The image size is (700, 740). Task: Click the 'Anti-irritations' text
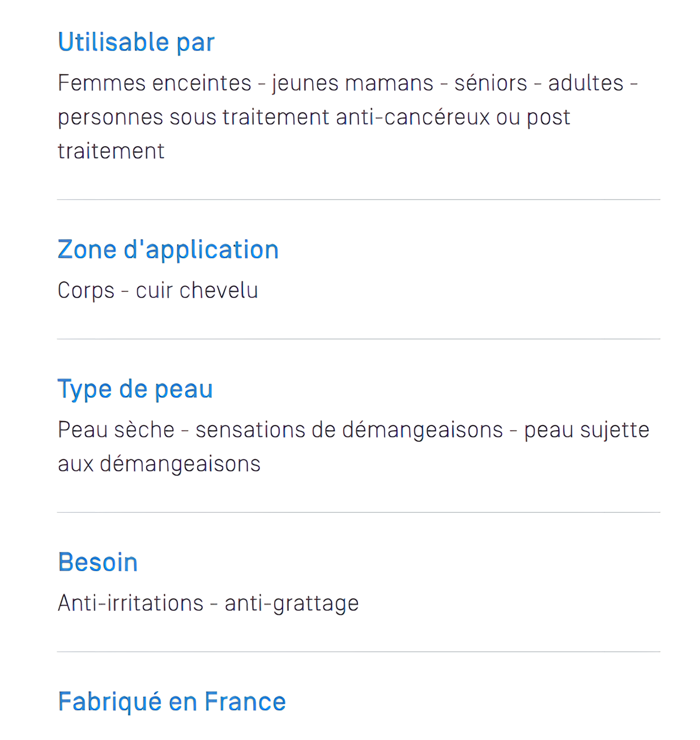[x=131, y=603]
